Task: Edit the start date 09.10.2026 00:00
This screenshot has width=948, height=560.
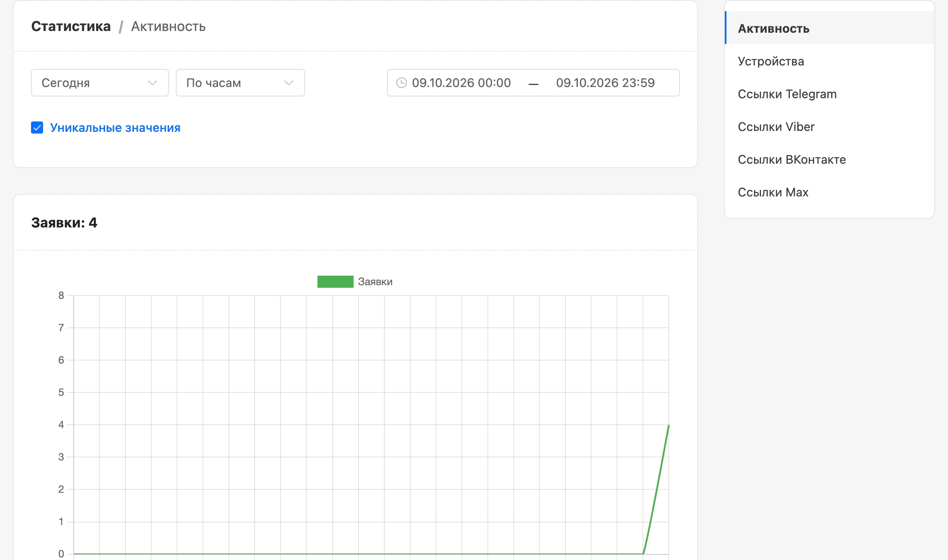Action: pyautogui.click(x=461, y=83)
